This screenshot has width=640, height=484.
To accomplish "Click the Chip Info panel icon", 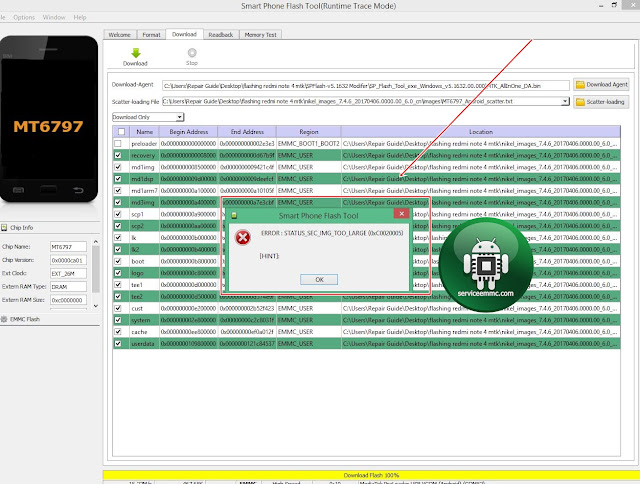I will [4, 227].
